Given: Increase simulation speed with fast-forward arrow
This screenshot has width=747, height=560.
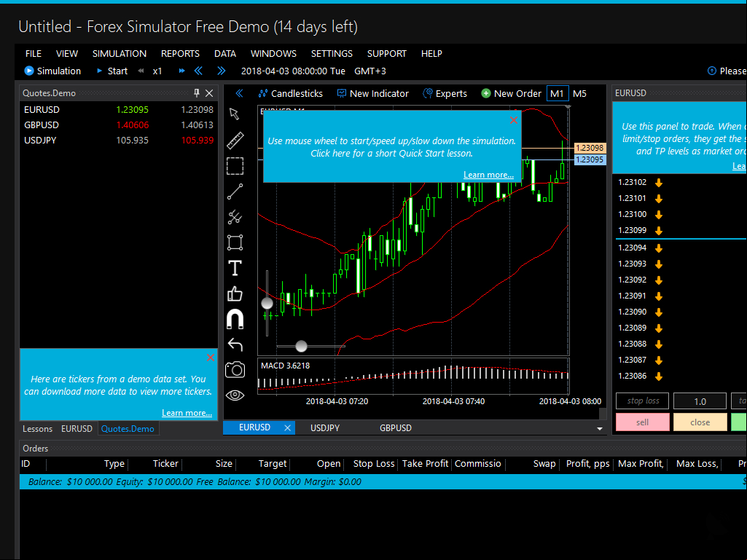Looking at the screenshot, I should 181,71.
